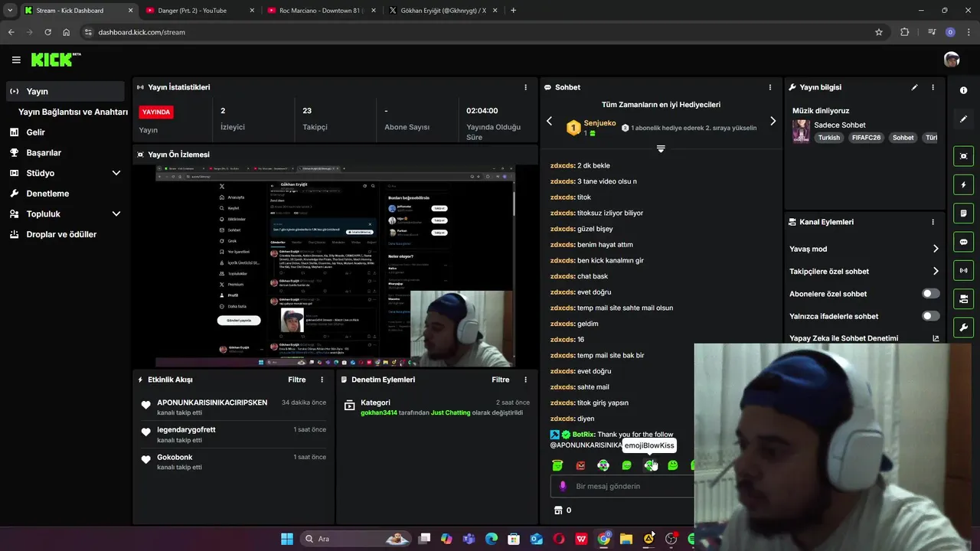
Task: Bookmark this page with star icon
Action: click(x=879, y=32)
